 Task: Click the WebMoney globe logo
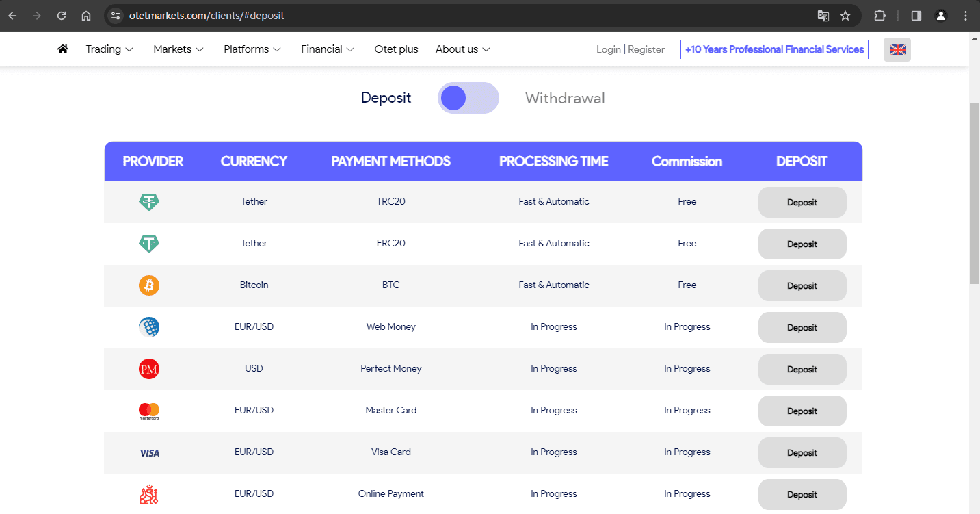pyautogui.click(x=149, y=327)
